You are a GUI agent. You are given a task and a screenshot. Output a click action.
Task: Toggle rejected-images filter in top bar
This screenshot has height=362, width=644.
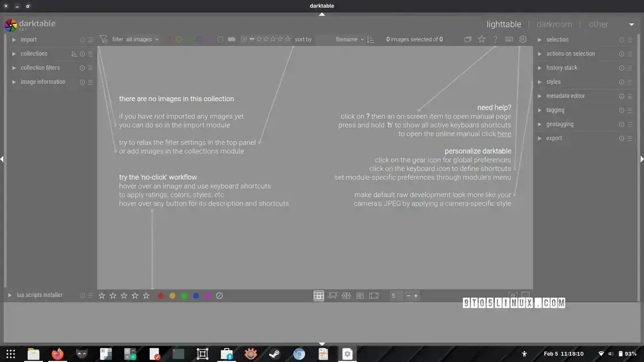click(244, 39)
